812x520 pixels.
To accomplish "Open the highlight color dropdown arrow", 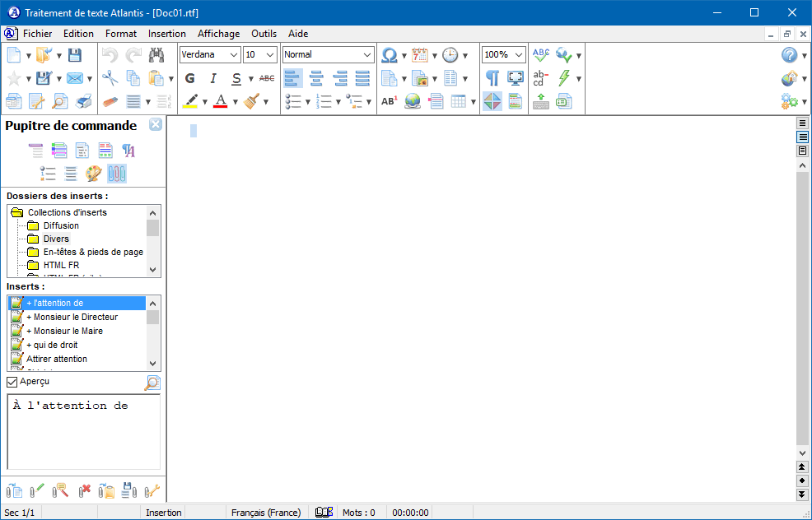I will coord(204,102).
